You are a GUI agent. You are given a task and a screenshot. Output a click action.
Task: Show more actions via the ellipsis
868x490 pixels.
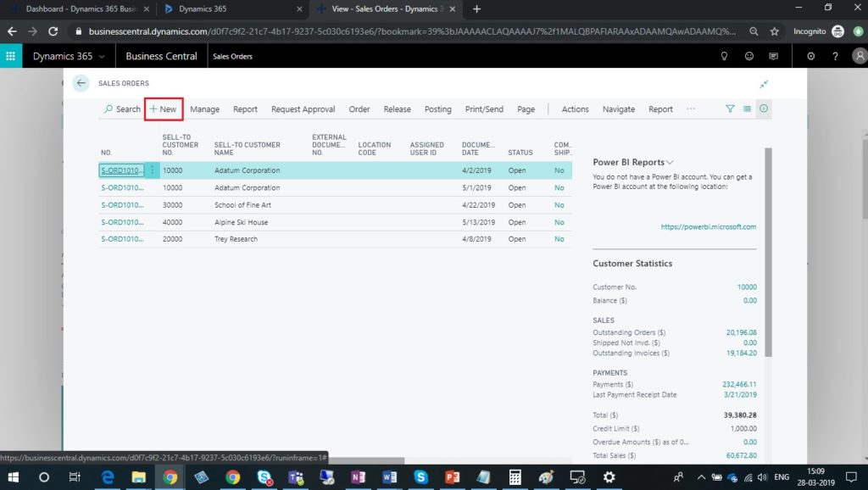click(691, 109)
